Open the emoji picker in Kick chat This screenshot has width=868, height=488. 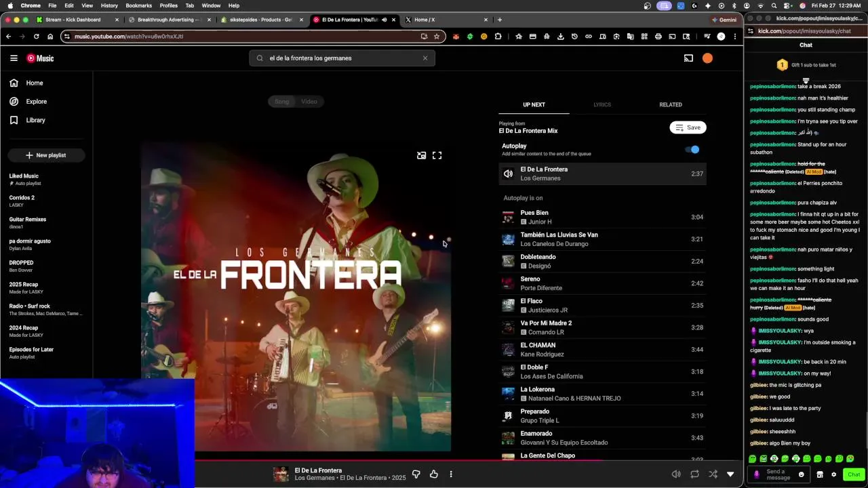[801, 474]
